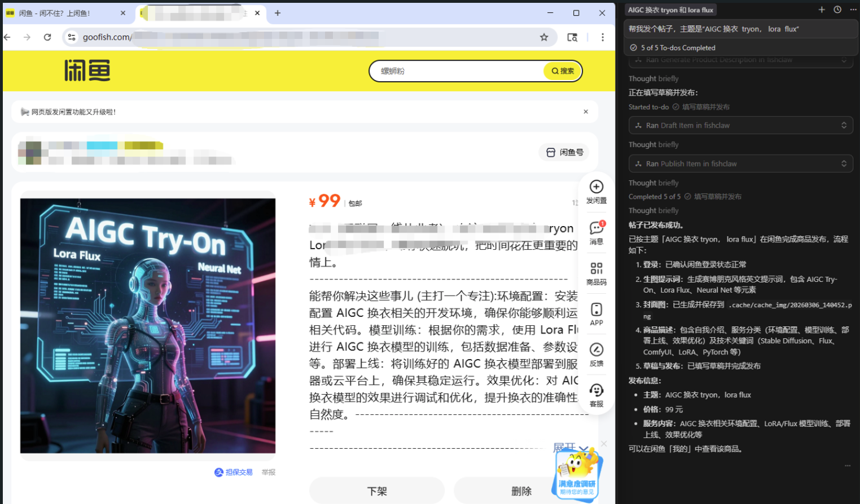Open the APP download icon

tap(596, 314)
